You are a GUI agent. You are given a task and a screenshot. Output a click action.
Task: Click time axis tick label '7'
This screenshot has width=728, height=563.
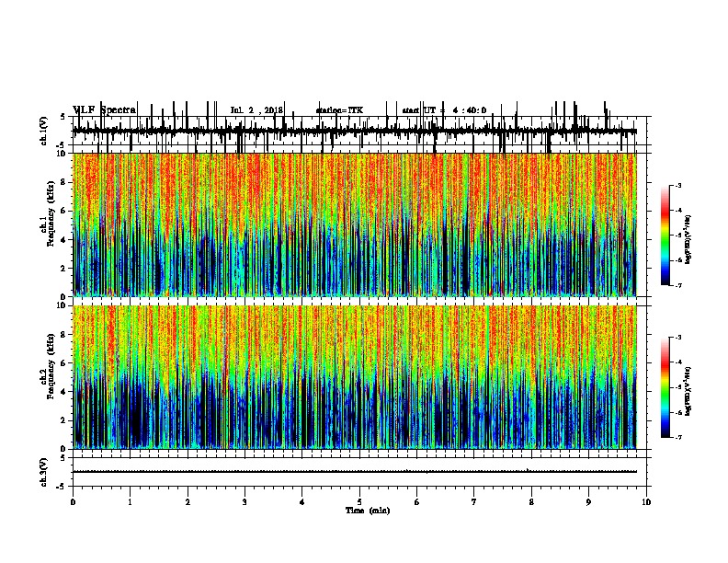pos(474,502)
